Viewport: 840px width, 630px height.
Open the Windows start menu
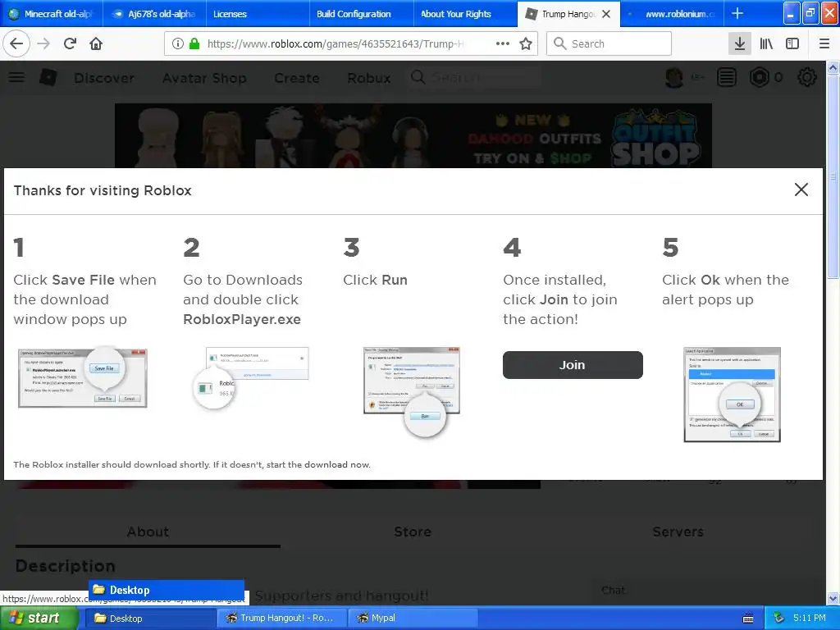tap(39, 618)
